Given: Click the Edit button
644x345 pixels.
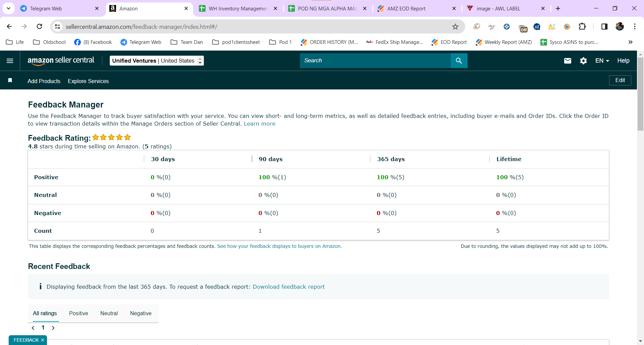Looking at the screenshot, I should point(620,80).
